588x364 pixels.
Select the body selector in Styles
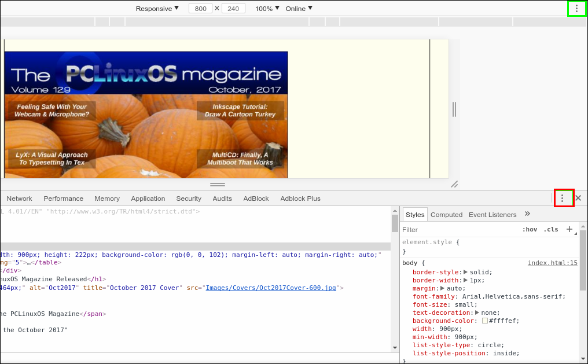pos(410,263)
